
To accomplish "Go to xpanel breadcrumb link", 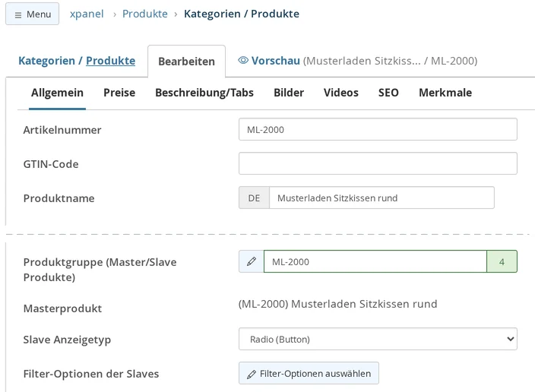I will pos(87,14).
